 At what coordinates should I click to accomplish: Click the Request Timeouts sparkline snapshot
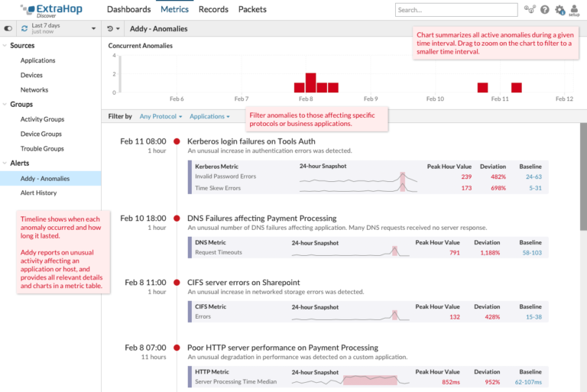coord(350,251)
